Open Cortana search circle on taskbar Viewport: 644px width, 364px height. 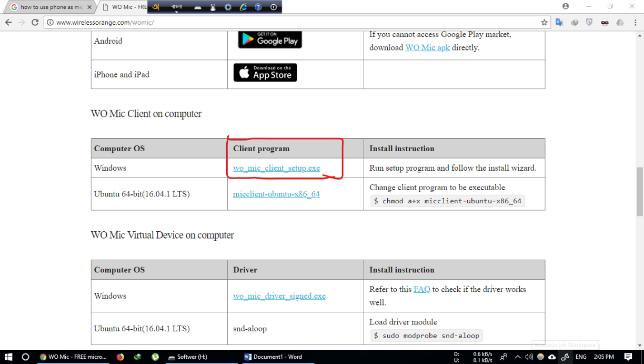(25, 357)
